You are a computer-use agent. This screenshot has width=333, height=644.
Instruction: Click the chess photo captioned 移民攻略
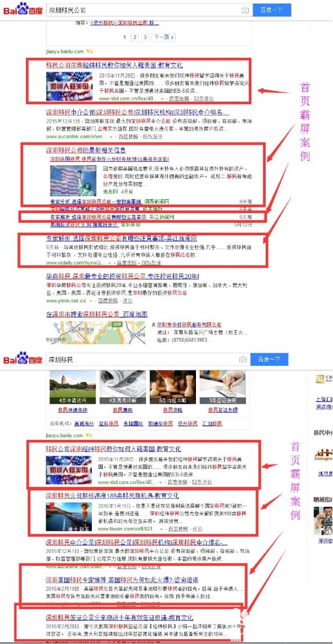[x=173, y=388]
